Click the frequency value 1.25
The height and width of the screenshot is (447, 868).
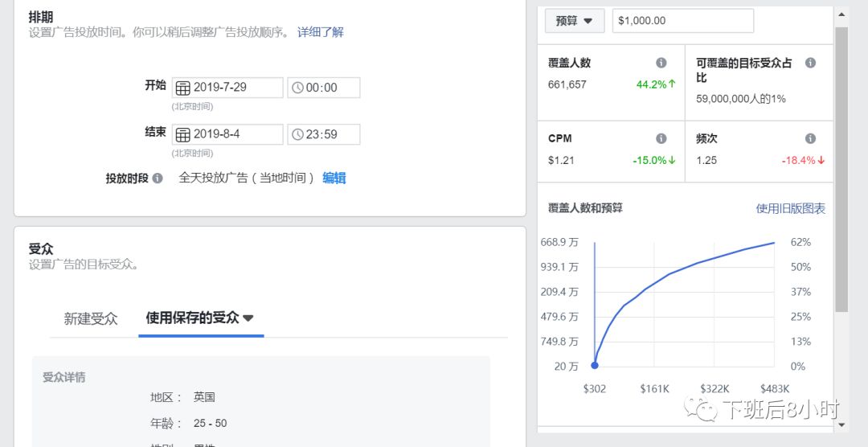tap(706, 161)
